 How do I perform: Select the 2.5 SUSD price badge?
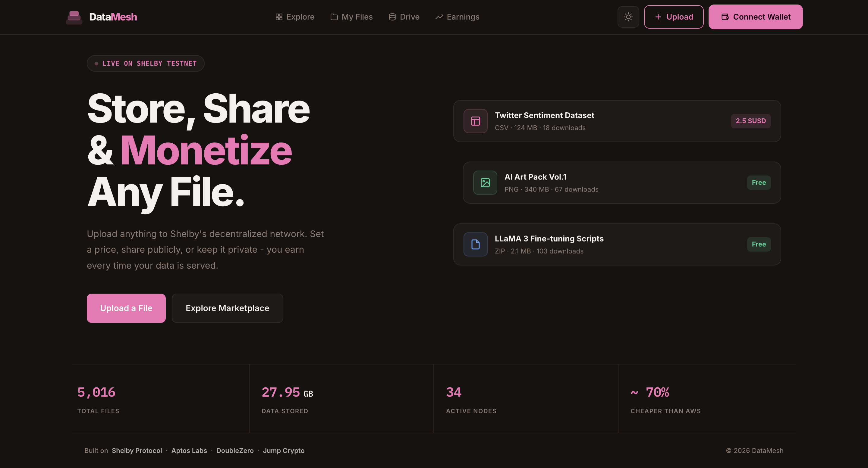coord(750,121)
